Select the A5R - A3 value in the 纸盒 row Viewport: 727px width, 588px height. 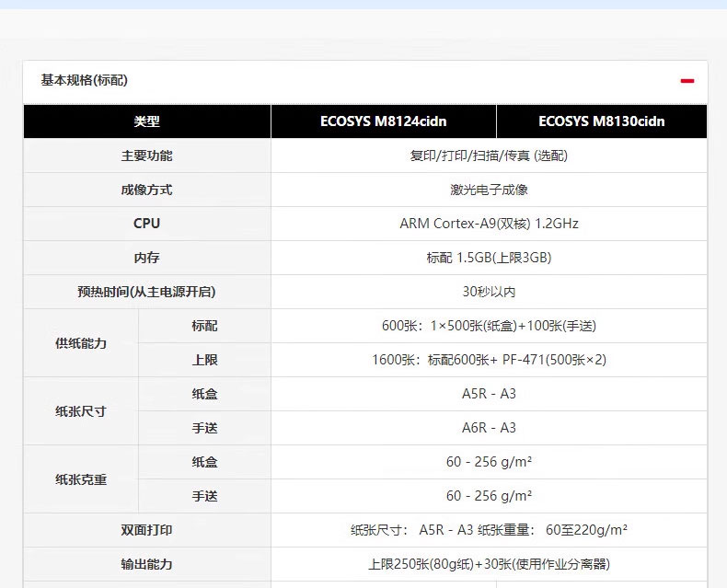pos(489,394)
